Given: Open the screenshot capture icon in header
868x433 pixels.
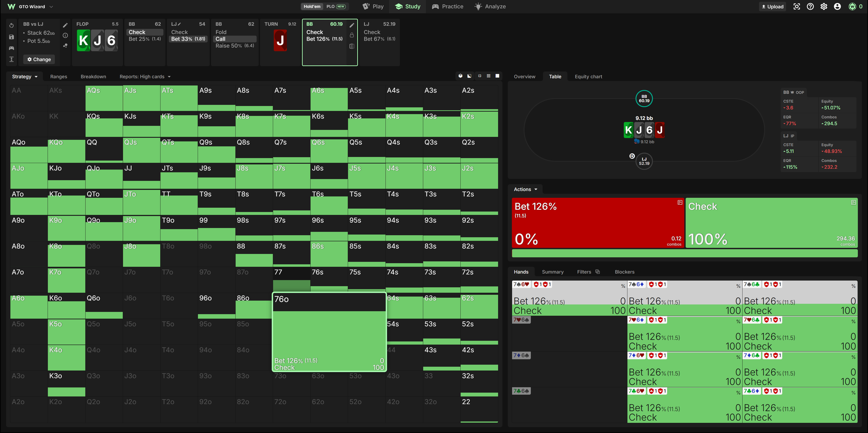Looking at the screenshot, I should 796,6.
